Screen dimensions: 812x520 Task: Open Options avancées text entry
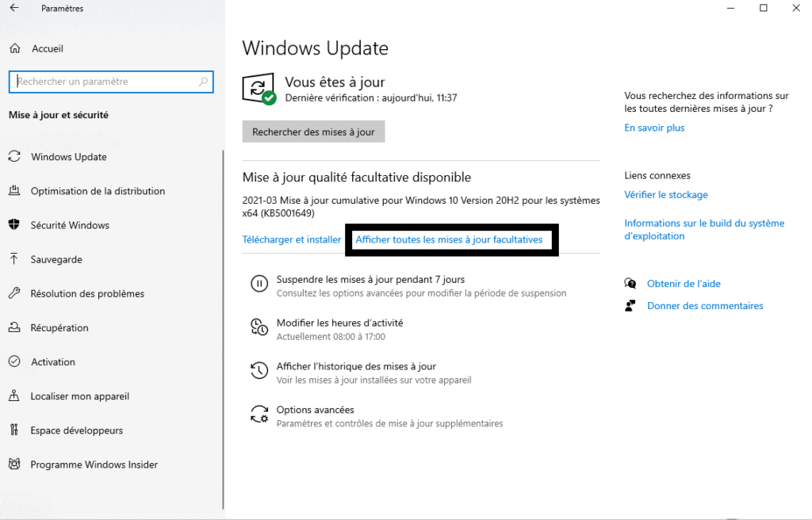[316, 410]
